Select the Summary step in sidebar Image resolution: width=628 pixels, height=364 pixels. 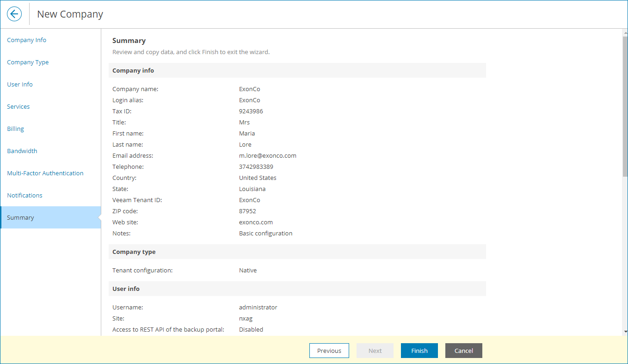(x=51, y=217)
